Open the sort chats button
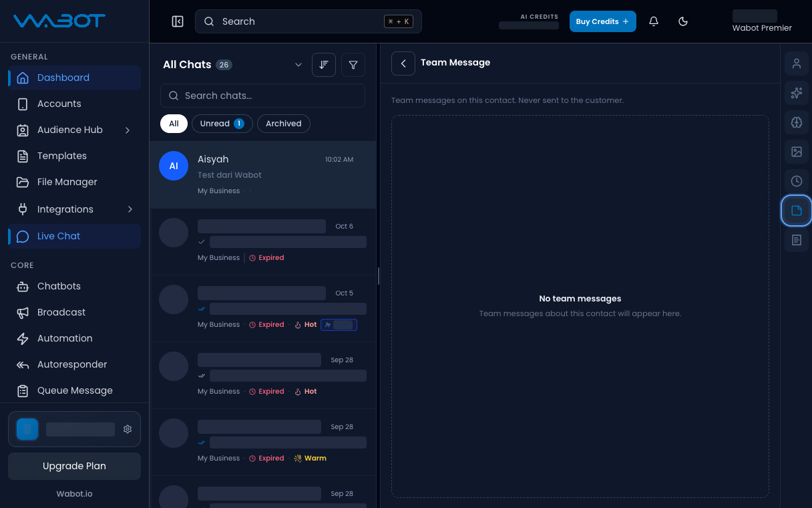This screenshot has width=812, height=508. pyautogui.click(x=324, y=65)
